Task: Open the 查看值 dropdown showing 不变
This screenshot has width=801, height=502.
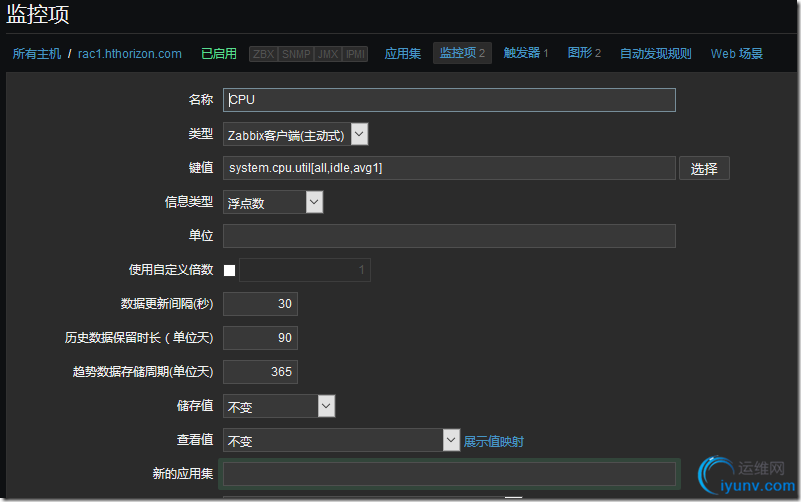Action: point(342,440)
